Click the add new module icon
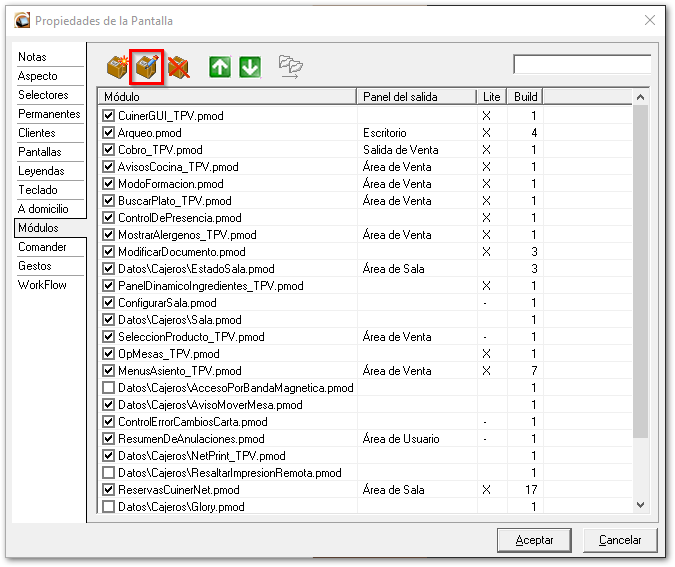This screenshot has width=675, height=567. pyautogui.click(x=118, y=67)
